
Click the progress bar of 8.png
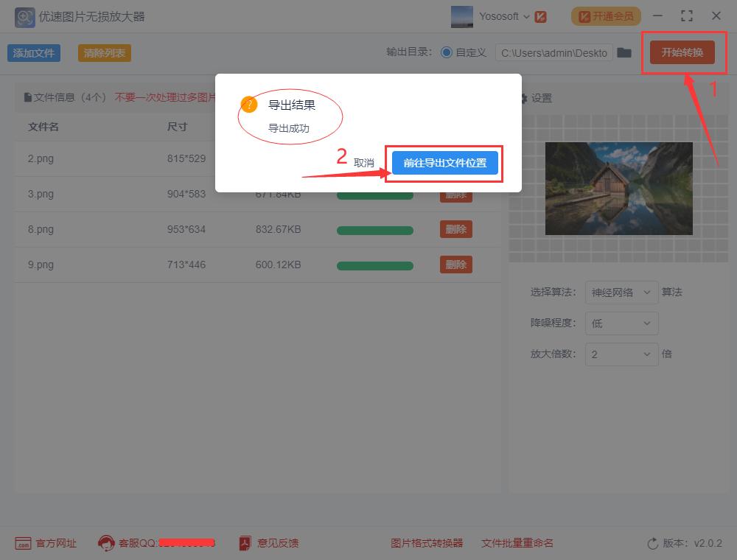pyautogui.click(x=375, y=229)
